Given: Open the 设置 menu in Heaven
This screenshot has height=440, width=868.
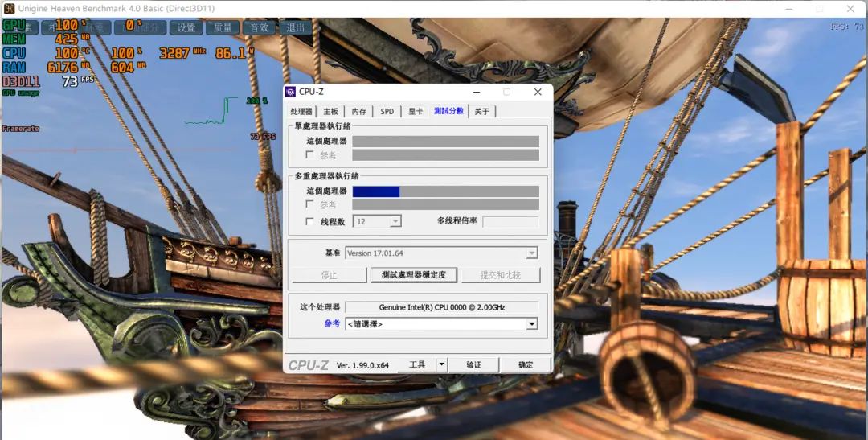Looking at the screenshot, I should pyautogui.click(x=186, y=27).
